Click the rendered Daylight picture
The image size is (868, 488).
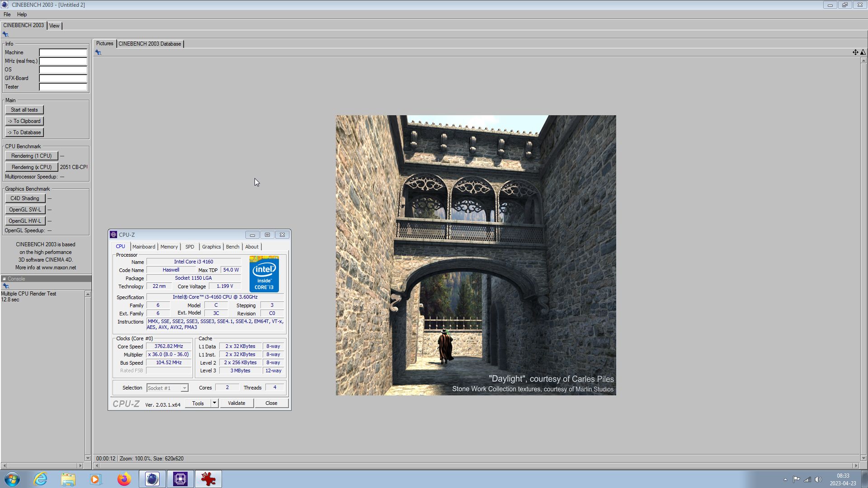pos(476,255)
